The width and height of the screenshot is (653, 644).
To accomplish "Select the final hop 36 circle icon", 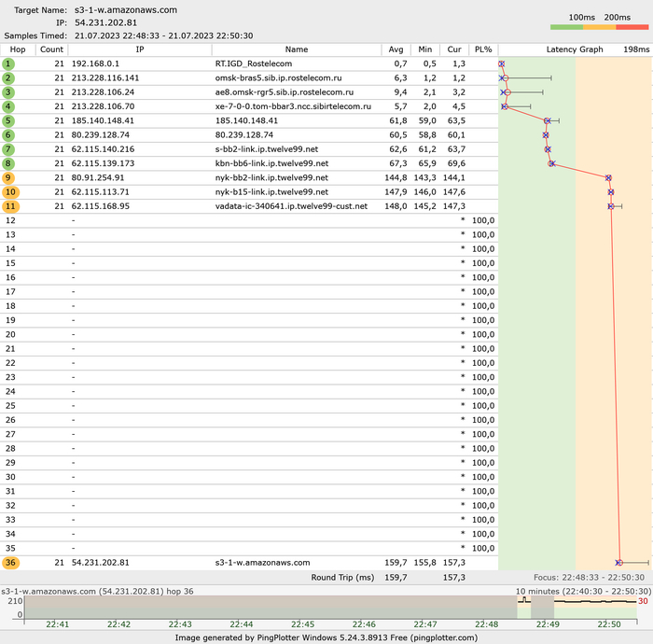I will point(10,563).
